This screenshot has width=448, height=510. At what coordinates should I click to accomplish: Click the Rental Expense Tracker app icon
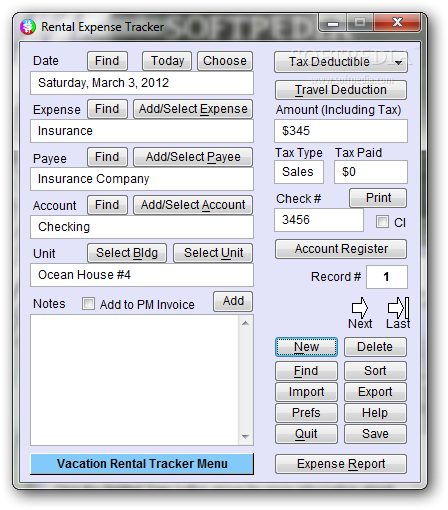28,27
